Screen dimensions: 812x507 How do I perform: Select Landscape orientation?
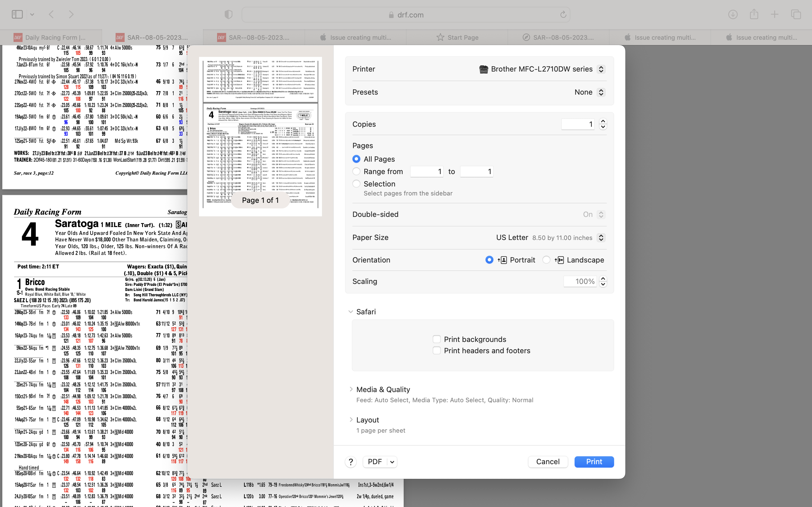pos(546,260)
